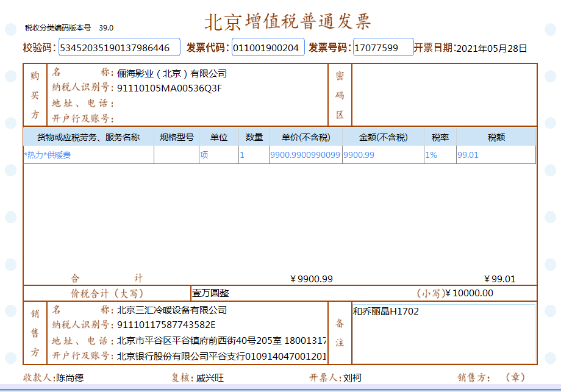Click the 税额 column header
This screenshot has width=561, height=392.
[496, 137]
